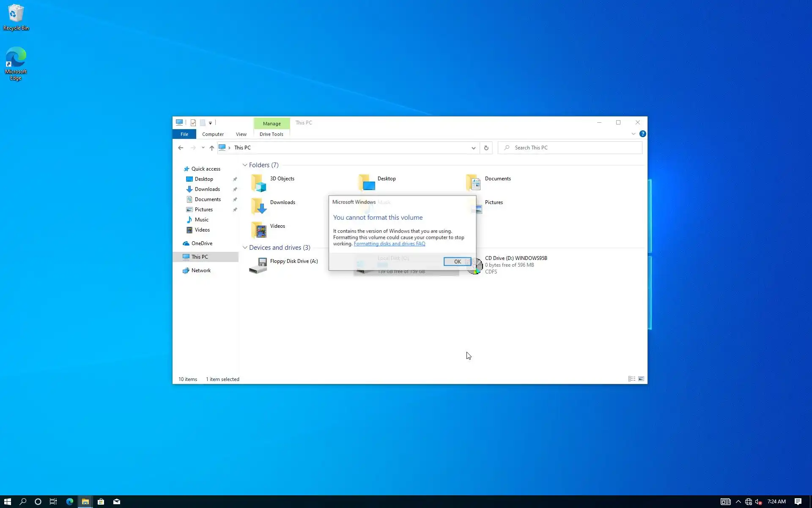Open Microsoft Store from the taskbar
Viewport: 812px width, 508px height.
point(101,502)
